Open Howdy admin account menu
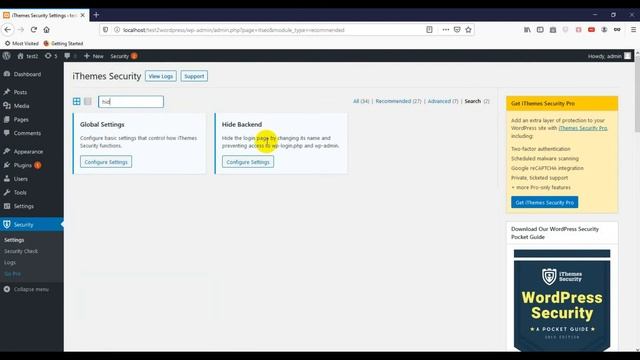The width and height of the screenshot is (640, 360). click(609, 56)
